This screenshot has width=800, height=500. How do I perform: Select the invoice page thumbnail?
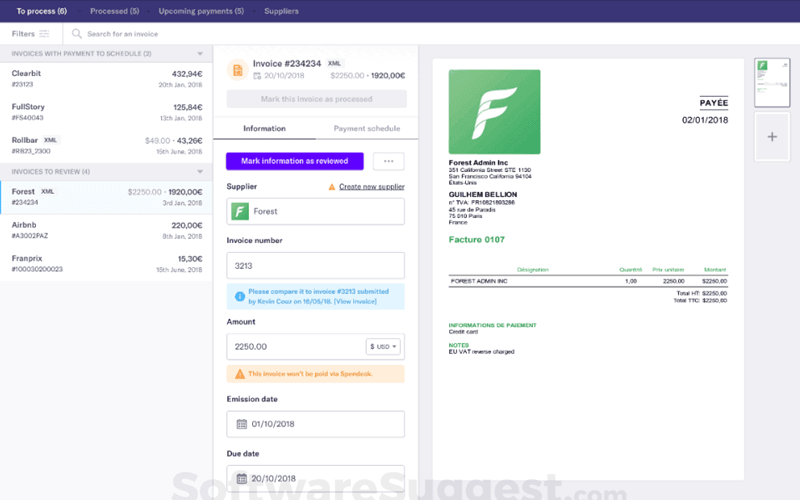772,82
